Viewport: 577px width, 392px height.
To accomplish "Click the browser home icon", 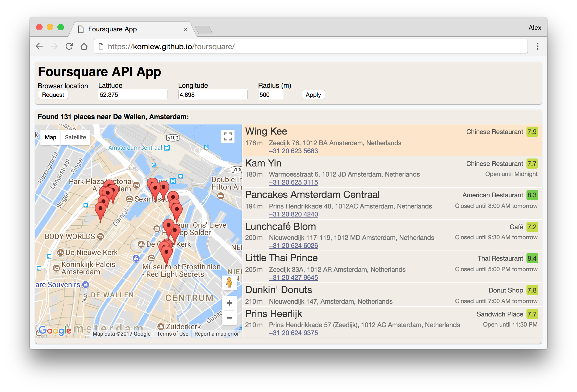I will (84, 46).
